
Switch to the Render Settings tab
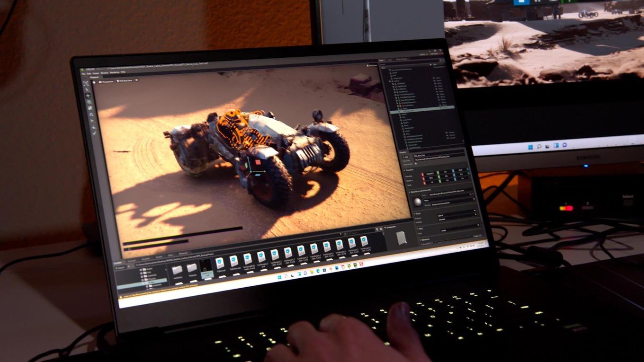[x=401, y=59]
